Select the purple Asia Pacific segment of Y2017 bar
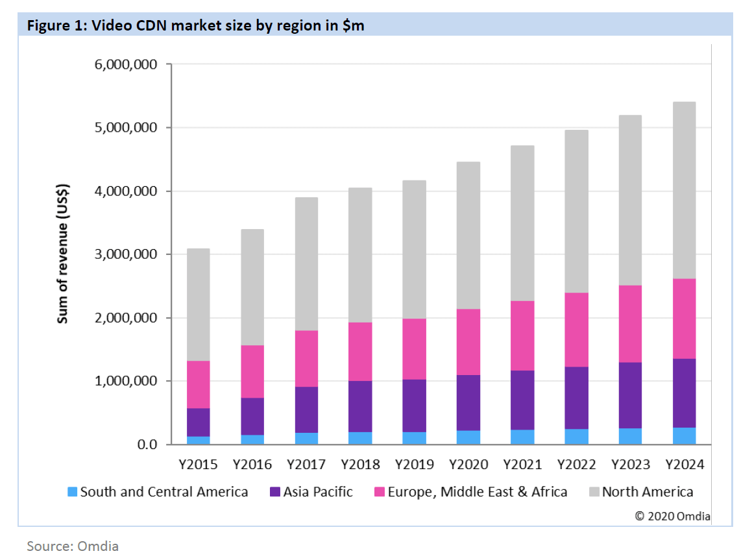Viewport: 752px width, 560px height. point(306,410)
